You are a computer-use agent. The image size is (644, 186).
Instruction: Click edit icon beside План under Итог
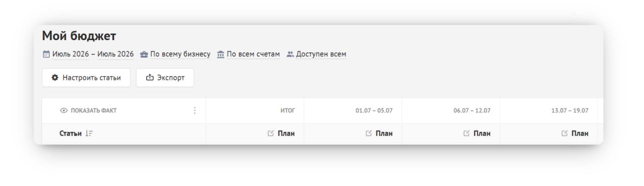pos(271,133)
